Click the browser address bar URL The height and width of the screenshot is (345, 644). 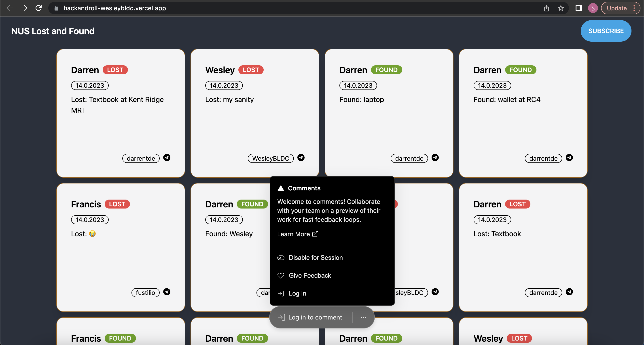pyautogui.click(x=114, y=8)
